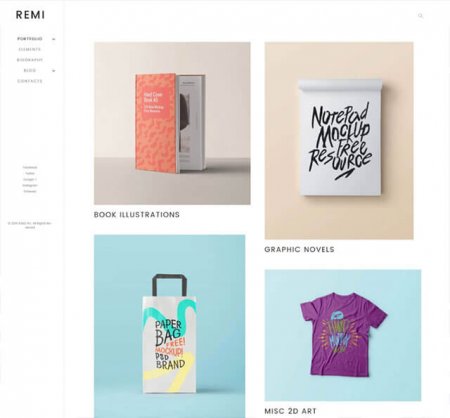Go to the Contacts page
This screenshot has height=418, width=450.
30,81
